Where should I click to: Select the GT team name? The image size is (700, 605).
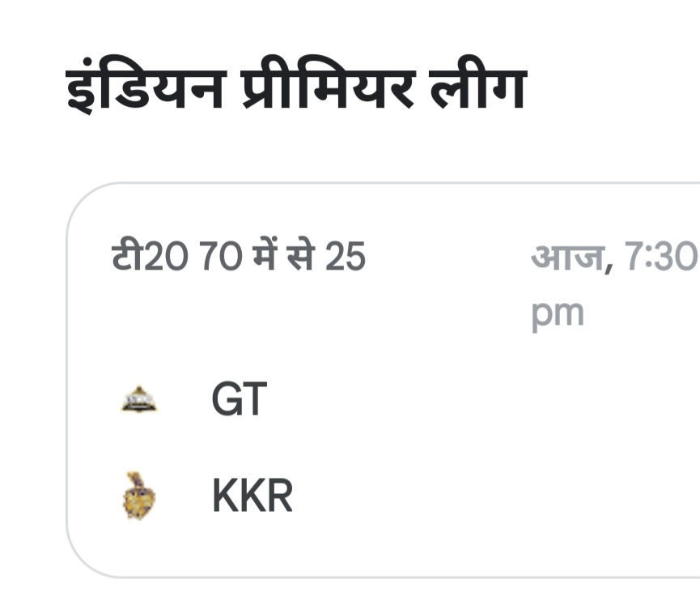tap(240, 399)
